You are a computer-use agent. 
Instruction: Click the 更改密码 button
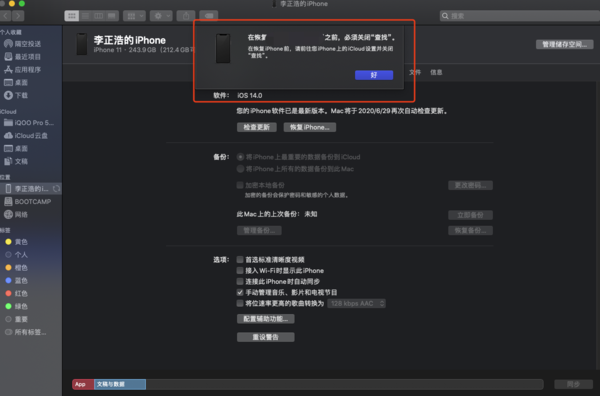tap(470, 186)
